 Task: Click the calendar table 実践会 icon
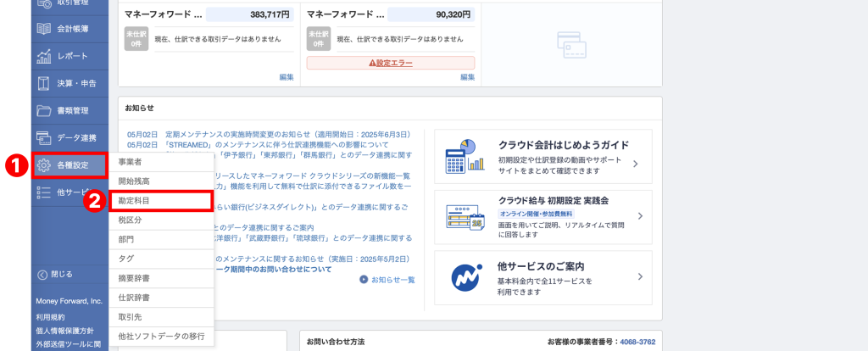coord(465,218)
